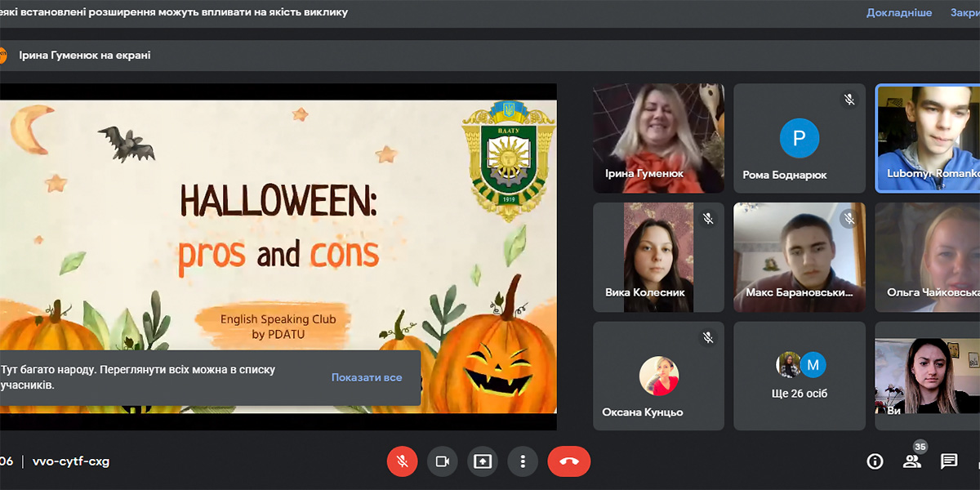Click Оксана Кунцьо participant tile
Viewport: 980px width, 490px height.
click(658, 376)
